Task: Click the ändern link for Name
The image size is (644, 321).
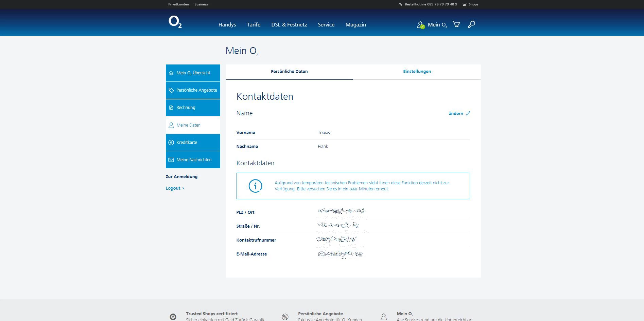Action: [456, 114]
